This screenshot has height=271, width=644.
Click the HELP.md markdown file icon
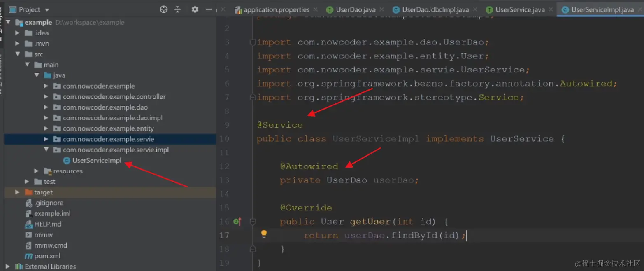tap(28, 224)
